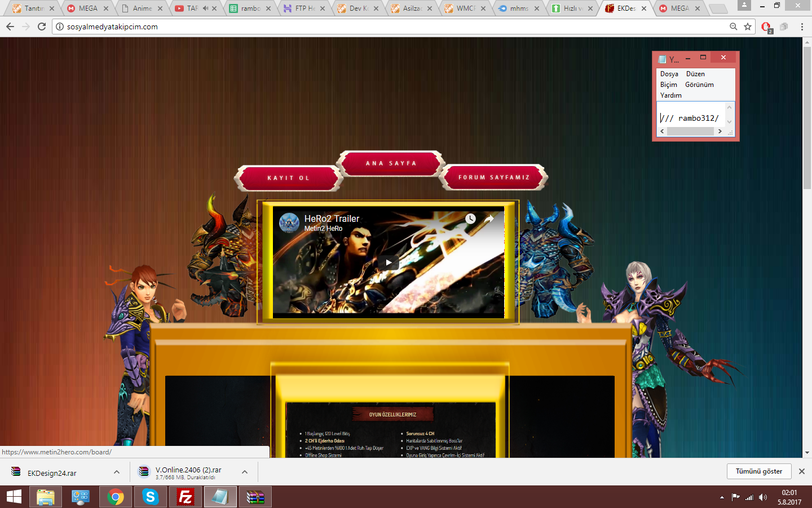Open the HeRo2 Trailer video title link
This screenshot has width=812, height=508.
(x=332, y=218)
